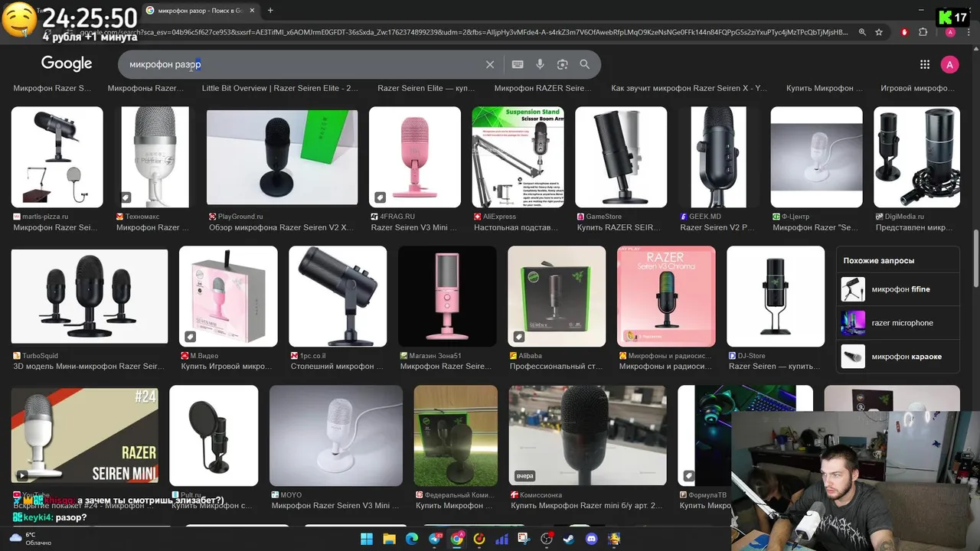This screenshot has width=980, height=551.
Task: Open the weather widget showing 6°C
Action: pyautogui.click(x=29, y=539)
